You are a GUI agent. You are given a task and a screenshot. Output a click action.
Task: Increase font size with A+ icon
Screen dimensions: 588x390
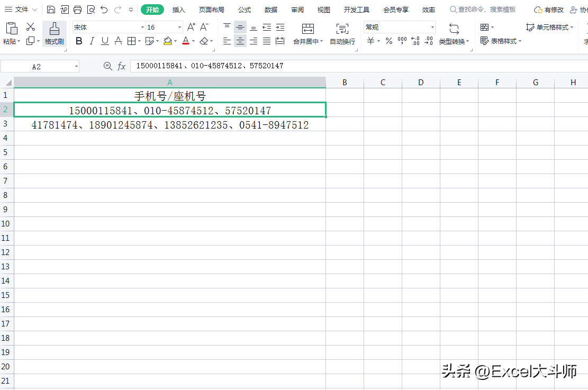click(x=191, y=27)
